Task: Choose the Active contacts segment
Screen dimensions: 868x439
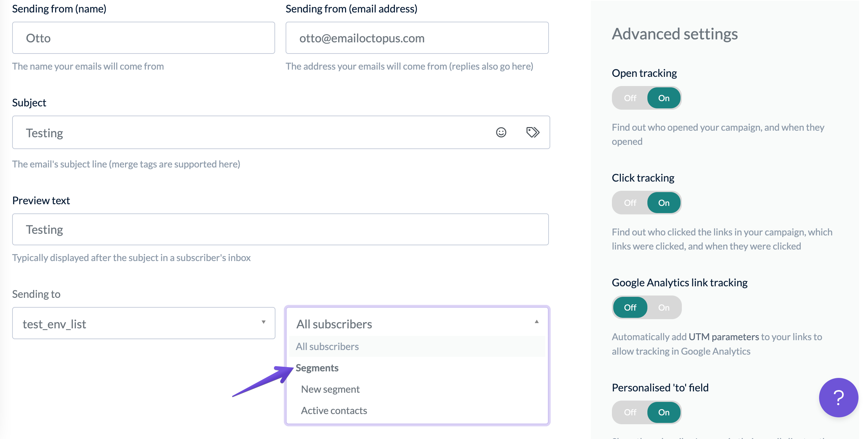Action: click(334, 410)
